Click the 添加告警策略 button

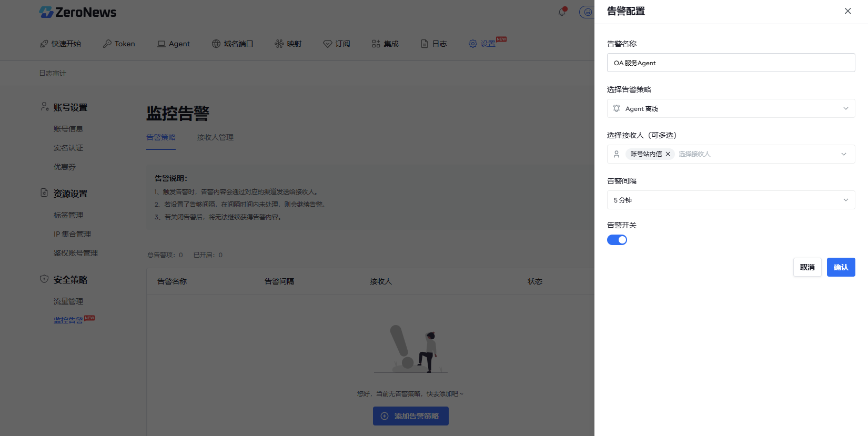[x=410, y=416]
